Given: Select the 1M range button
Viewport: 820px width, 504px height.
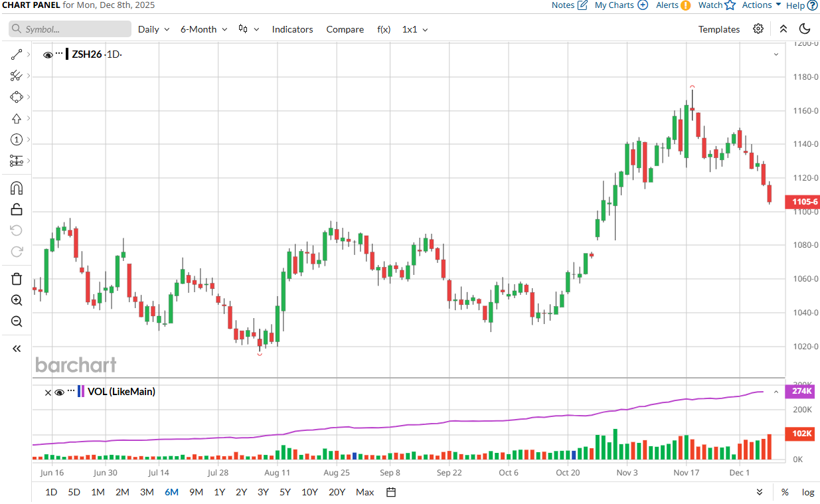Looking at the screenshot, I should tap(98, 492).
